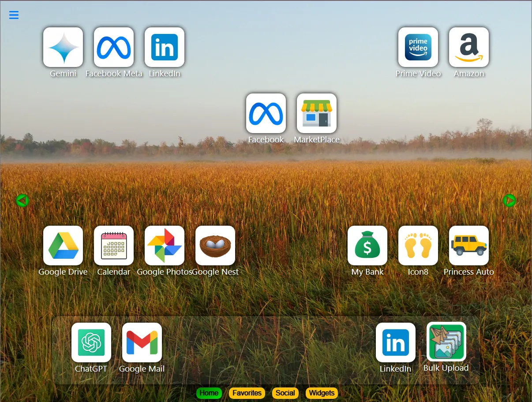532x402 pixels.
Task: Click the "Calendar" label text
Action: [x=114, y=272]
